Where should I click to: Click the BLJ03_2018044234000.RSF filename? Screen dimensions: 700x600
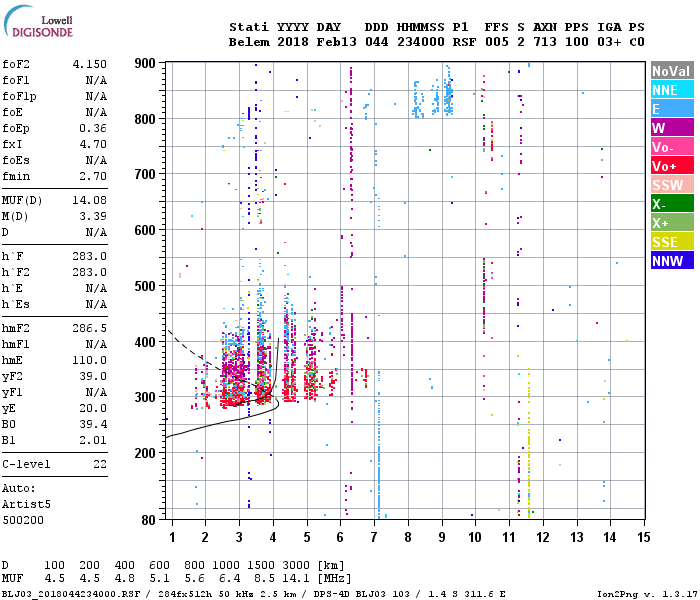71,594
